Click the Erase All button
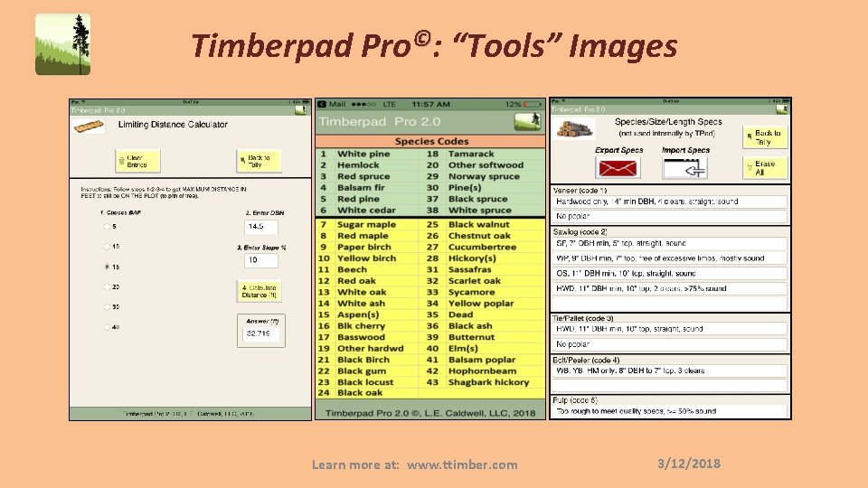 click(x=765, y=168)
